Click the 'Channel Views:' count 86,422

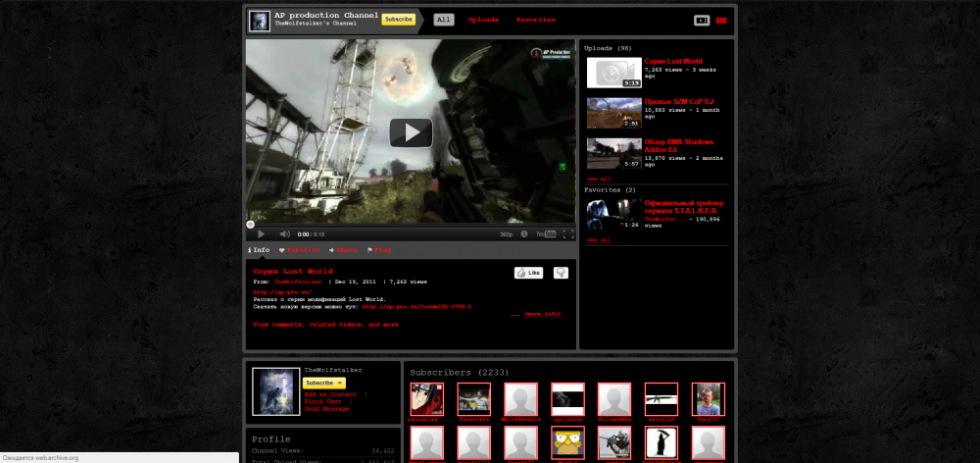382,450
